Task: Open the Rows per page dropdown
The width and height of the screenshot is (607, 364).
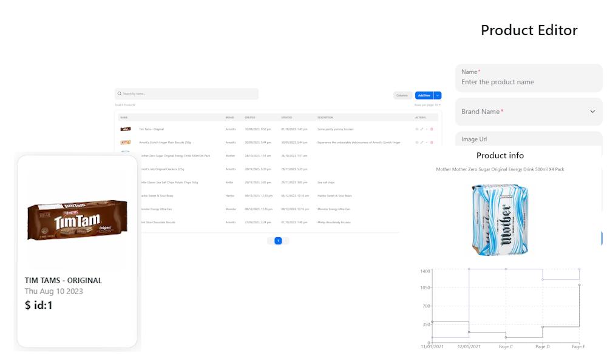Action: 428,105
